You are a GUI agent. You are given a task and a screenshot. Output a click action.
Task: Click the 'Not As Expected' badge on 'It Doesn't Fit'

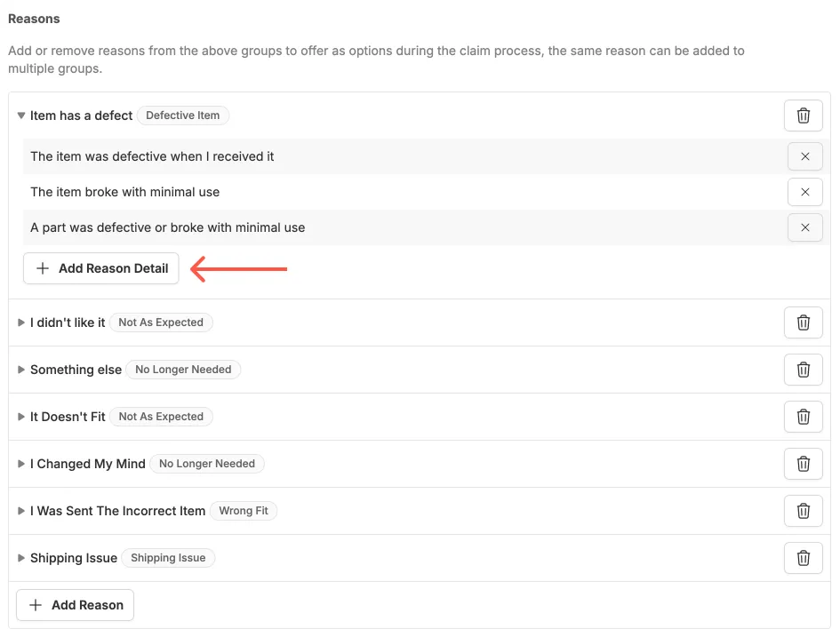(x=161, y=416)
